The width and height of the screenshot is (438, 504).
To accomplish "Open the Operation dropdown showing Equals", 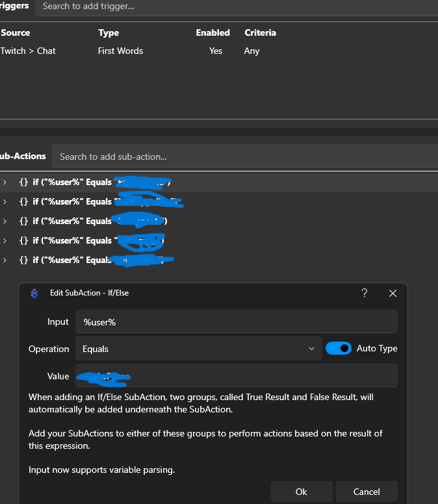I will (x=199, y=349).
